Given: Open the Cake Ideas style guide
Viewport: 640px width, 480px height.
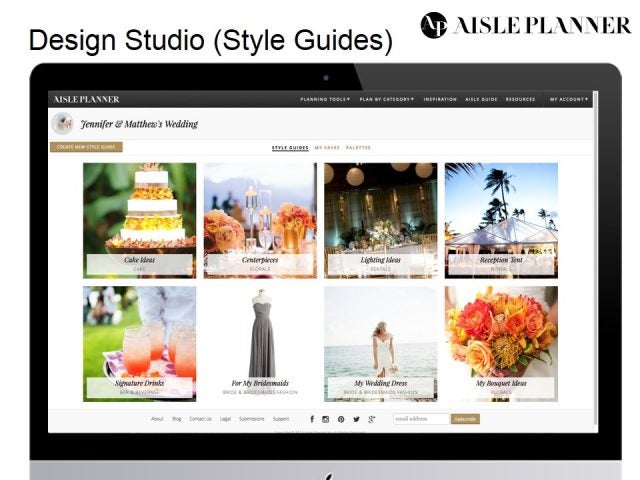Looking at the screenshot, I should [x=140, y=221].
